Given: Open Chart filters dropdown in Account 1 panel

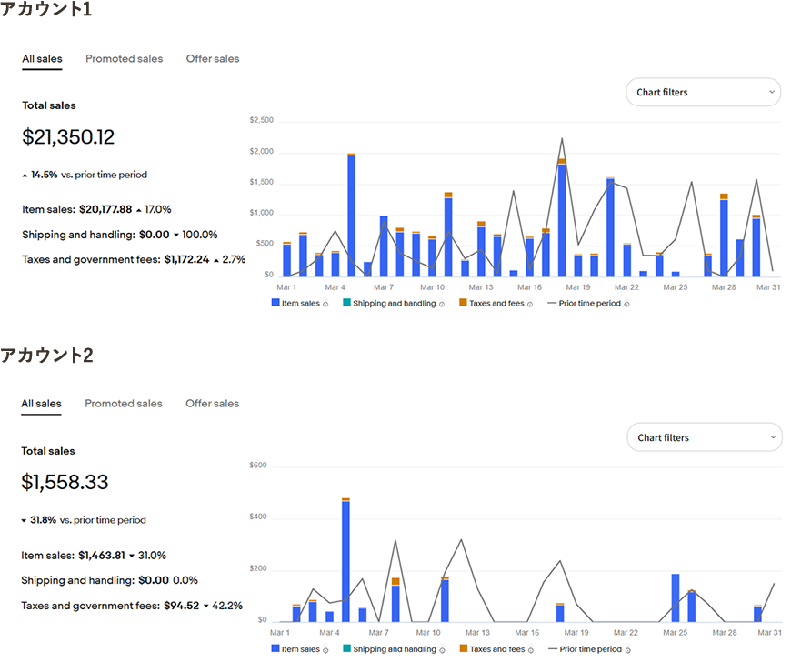Looking at the screenshot, I should [x=703, y=92].
